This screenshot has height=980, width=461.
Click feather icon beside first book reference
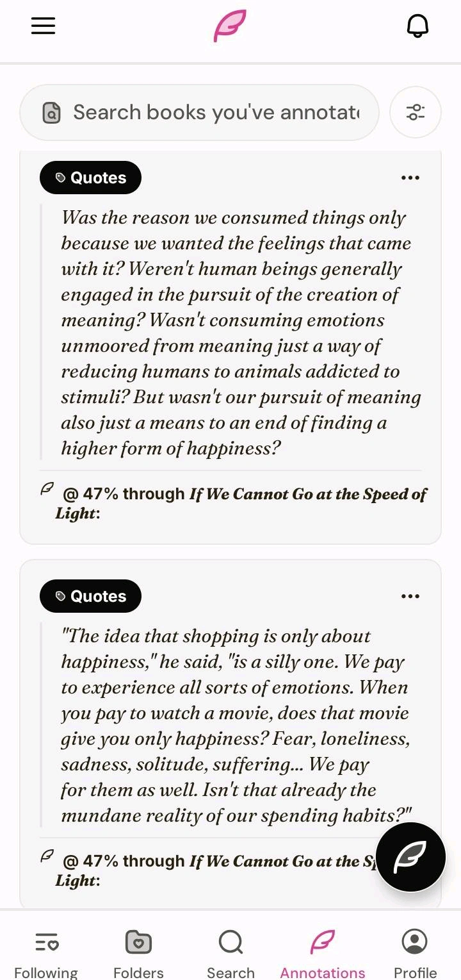click(47, 489)
